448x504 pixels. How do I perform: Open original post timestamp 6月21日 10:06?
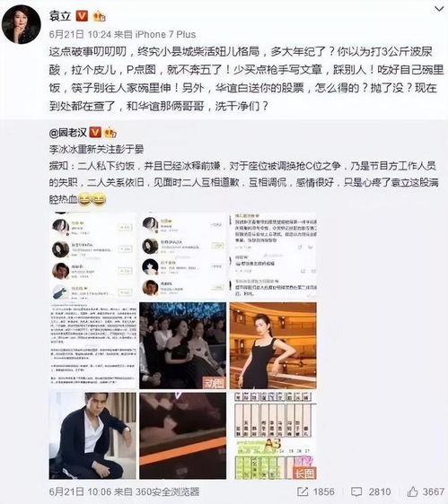click(80, 491)
